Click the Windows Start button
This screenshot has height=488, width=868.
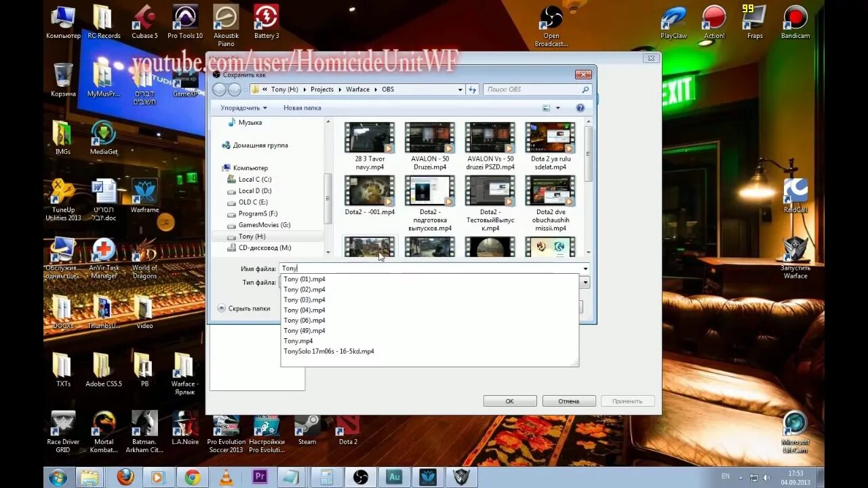[58, 477]
